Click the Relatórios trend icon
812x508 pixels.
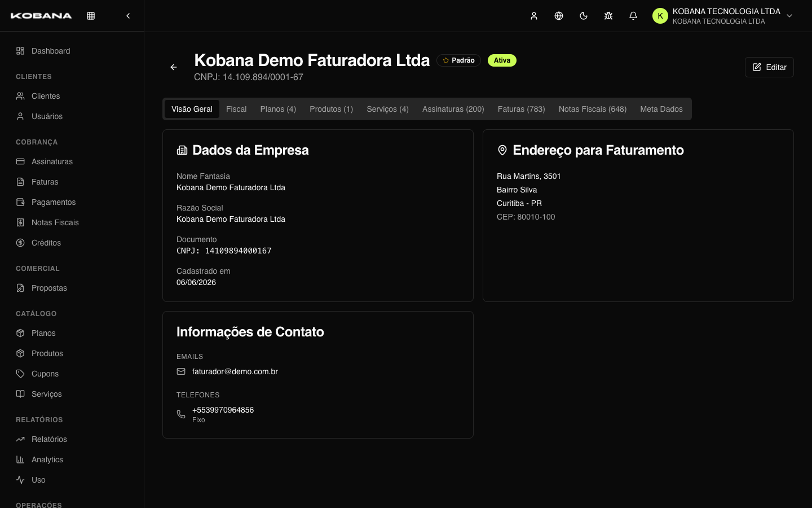pyautogui.click(x=20, y=439)
